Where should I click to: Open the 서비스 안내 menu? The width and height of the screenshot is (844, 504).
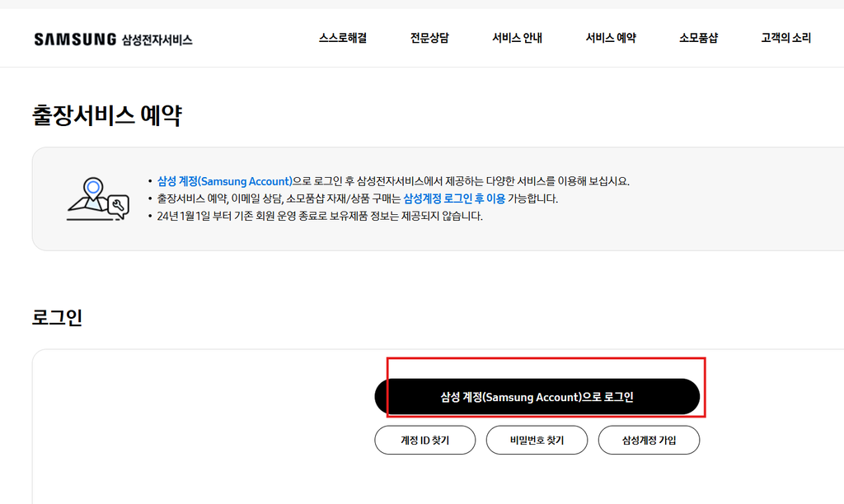[x=518, y=38]
